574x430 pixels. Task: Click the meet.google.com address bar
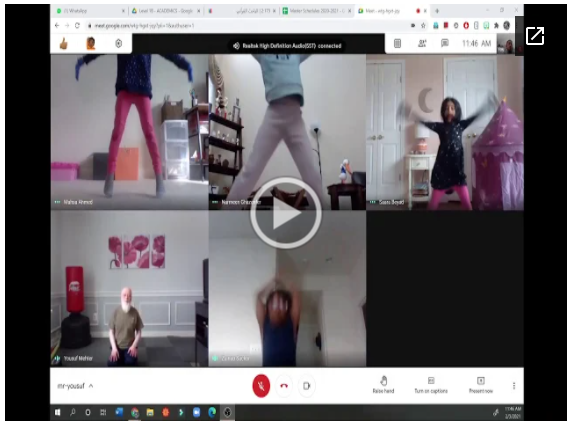[x=249, y=25]
